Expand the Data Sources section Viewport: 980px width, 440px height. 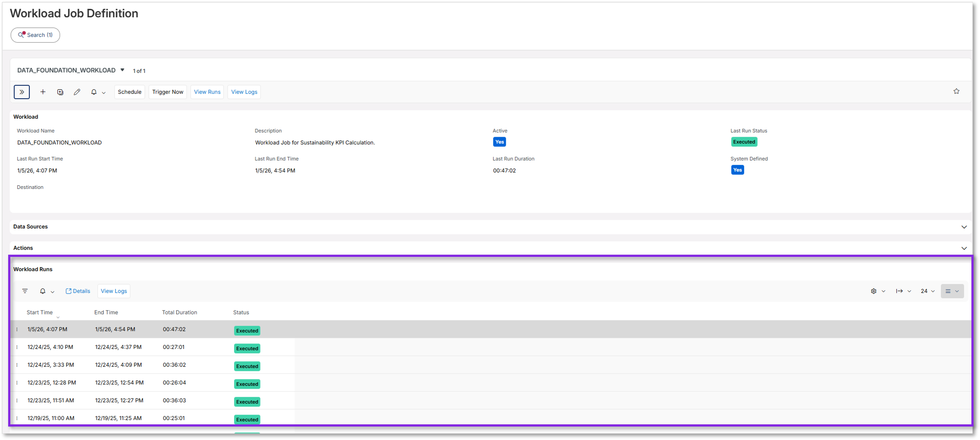pos(964,227)
